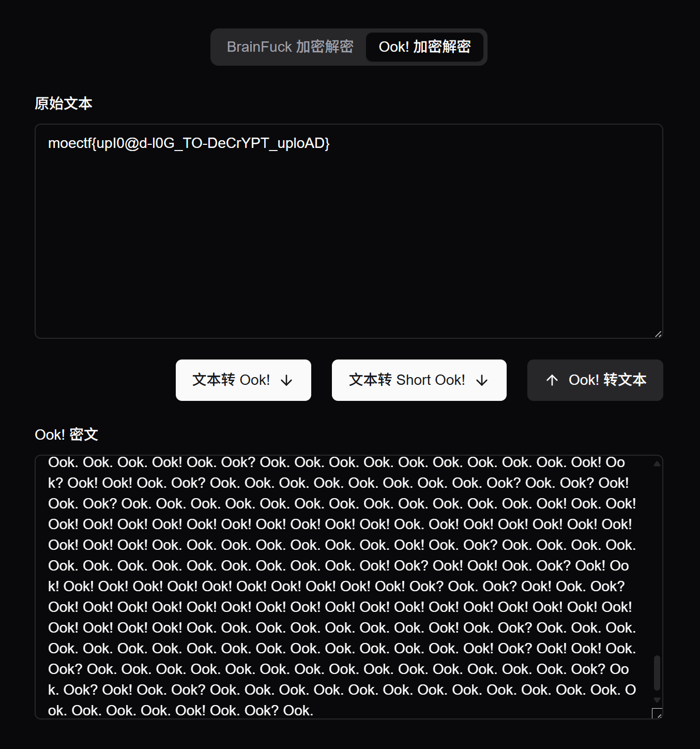
Task: Click the resize handle of the 原始文本 box
Action: click(x=658, y=334)
